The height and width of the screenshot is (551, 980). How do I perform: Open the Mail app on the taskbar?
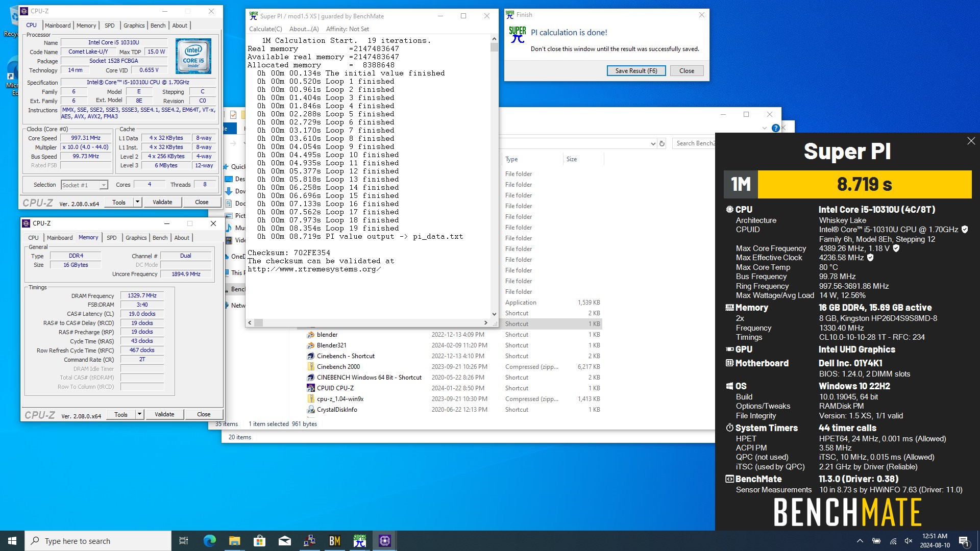click(x=284, y=541)
